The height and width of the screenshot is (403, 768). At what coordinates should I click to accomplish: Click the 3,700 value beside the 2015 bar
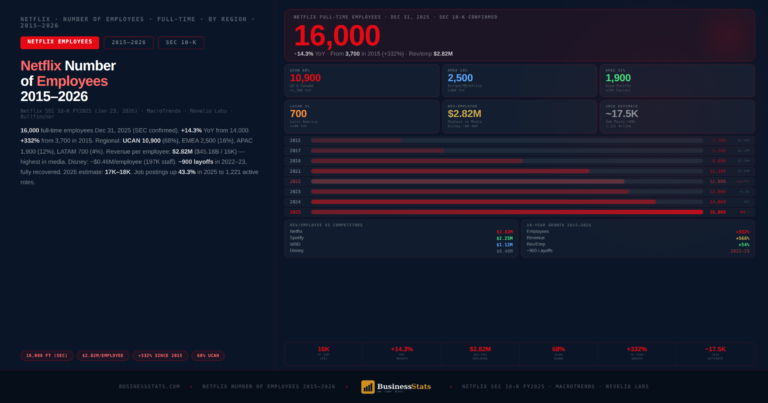[719, 141]
